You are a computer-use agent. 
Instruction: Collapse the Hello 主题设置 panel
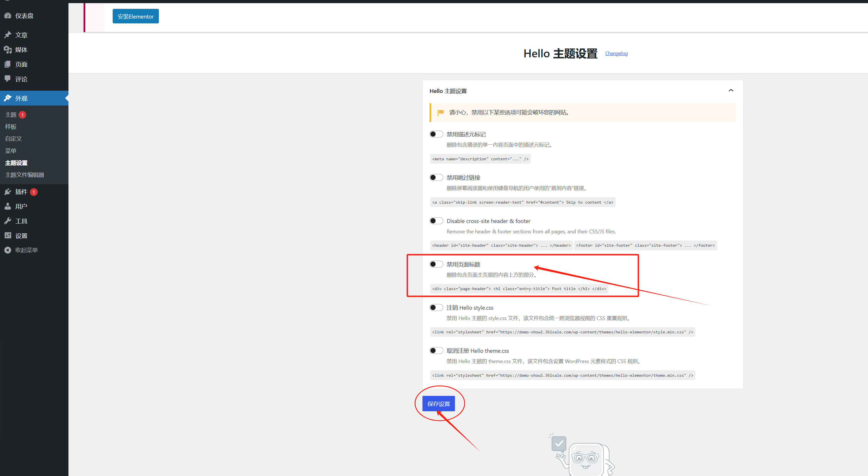[x=731, y=90]
